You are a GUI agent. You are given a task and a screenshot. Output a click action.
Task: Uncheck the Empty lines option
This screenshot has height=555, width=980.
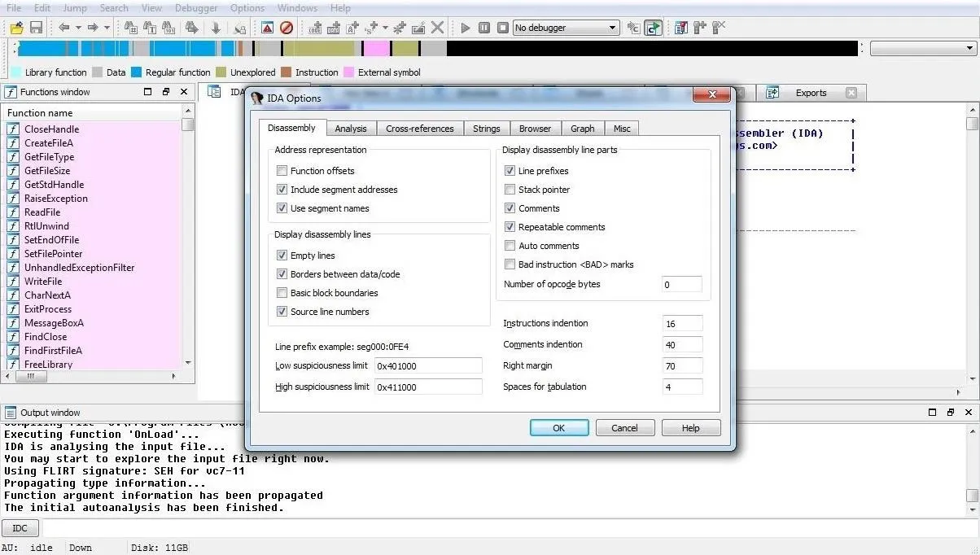pyautogui.click(x=282, y=256)
